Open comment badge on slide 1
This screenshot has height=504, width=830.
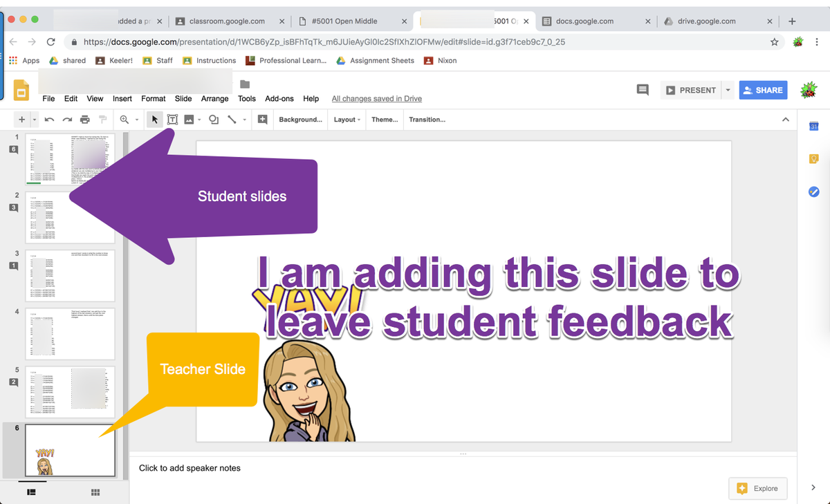[13, 149]
